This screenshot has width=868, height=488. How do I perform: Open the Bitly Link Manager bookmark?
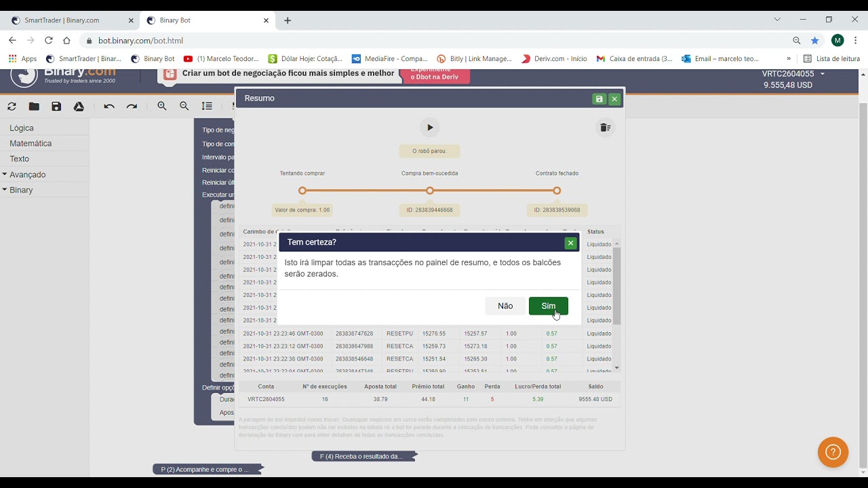point(475,59)
